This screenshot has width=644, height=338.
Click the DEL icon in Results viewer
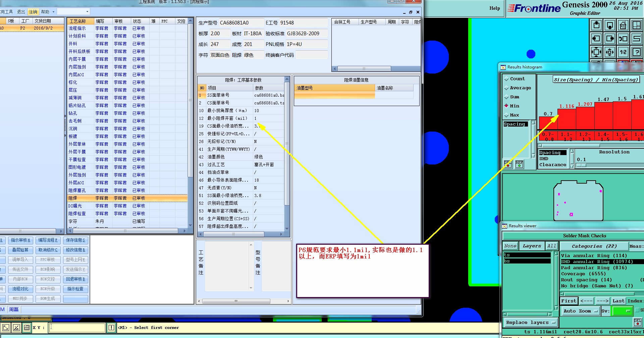[638, 322]
